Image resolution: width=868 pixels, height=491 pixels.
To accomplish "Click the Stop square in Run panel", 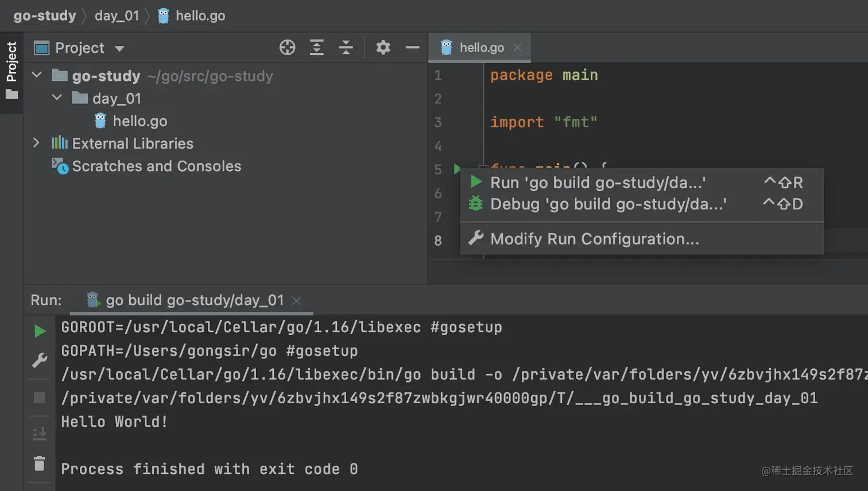I will 40,398.
